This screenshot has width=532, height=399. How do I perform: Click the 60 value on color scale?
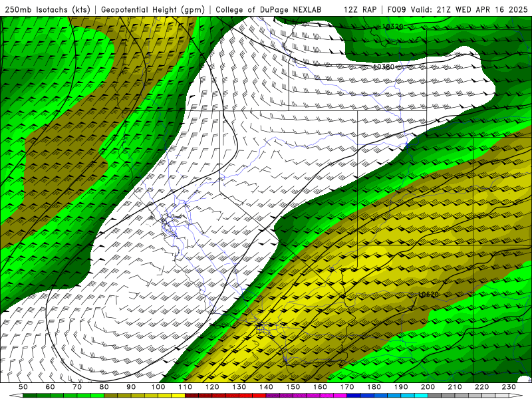[51, 387]
